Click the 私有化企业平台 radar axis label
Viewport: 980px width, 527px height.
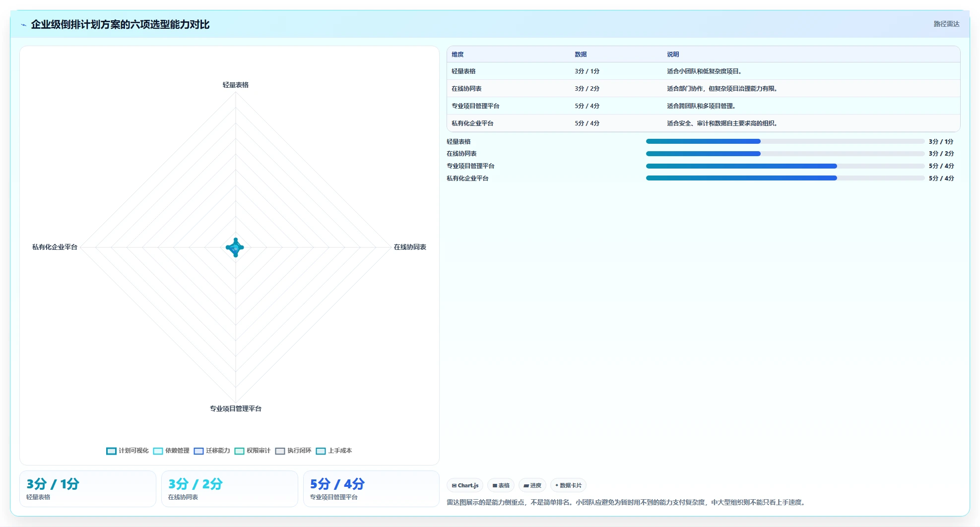tap(55, 247)
